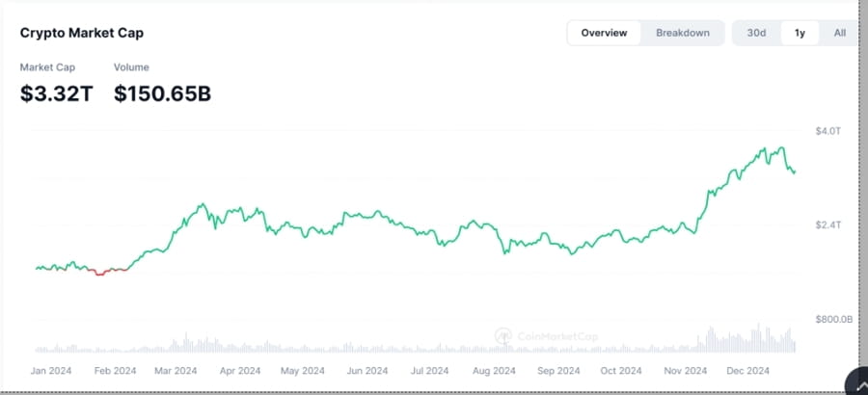Click the red segment of the chart line

pos(107,272)
